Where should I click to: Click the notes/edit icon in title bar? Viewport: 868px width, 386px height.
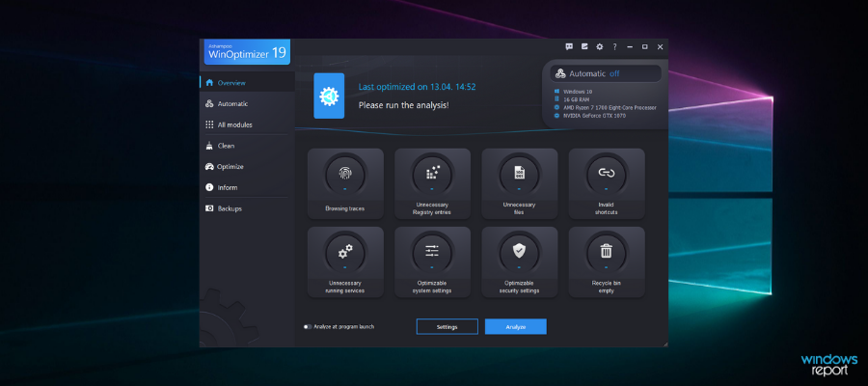pyautogui.click(x=584, y=47)
